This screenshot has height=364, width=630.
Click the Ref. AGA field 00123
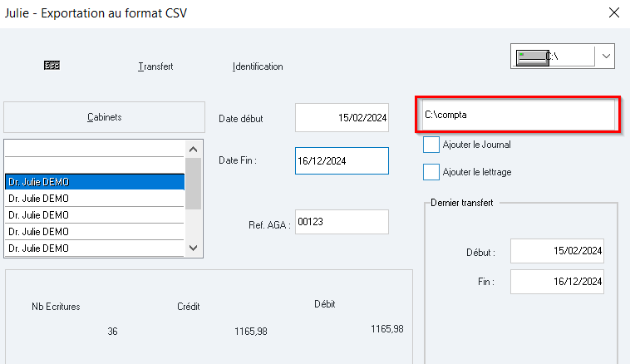tap(342, 222)
